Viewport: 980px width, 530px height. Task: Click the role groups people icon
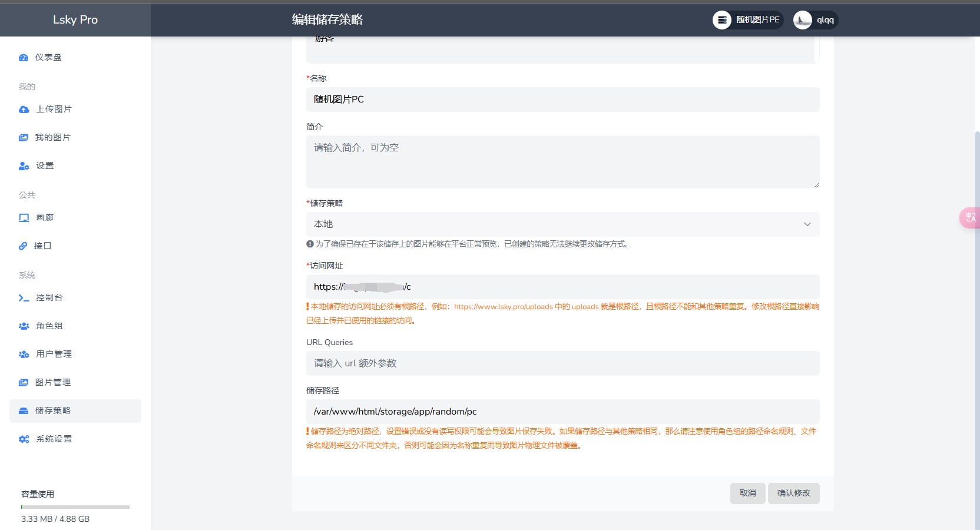[x=24, y=326]
